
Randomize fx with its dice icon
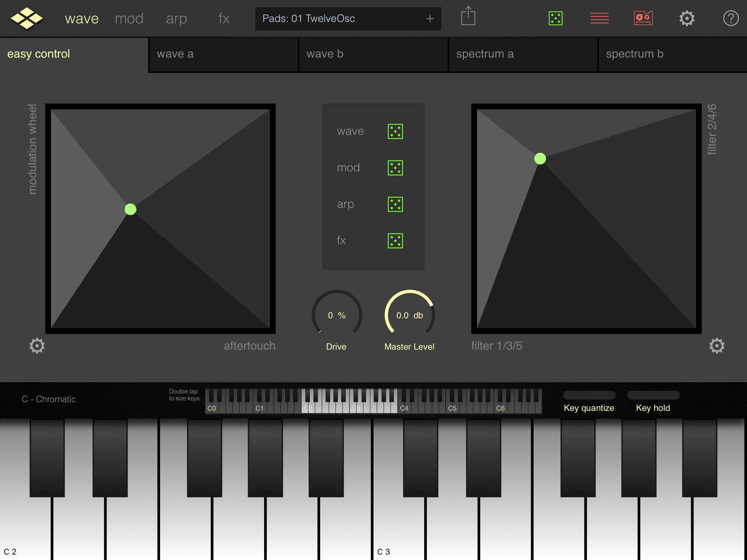point(395,241)
